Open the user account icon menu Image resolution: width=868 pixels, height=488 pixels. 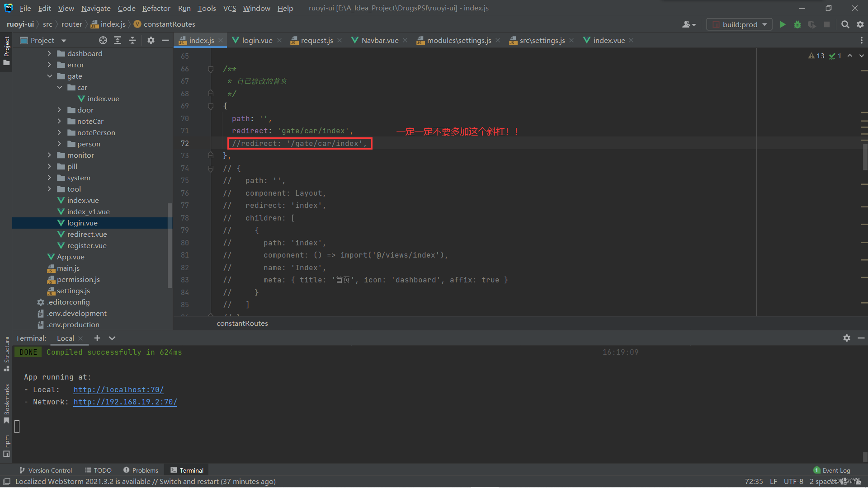[x=689, y=24]
